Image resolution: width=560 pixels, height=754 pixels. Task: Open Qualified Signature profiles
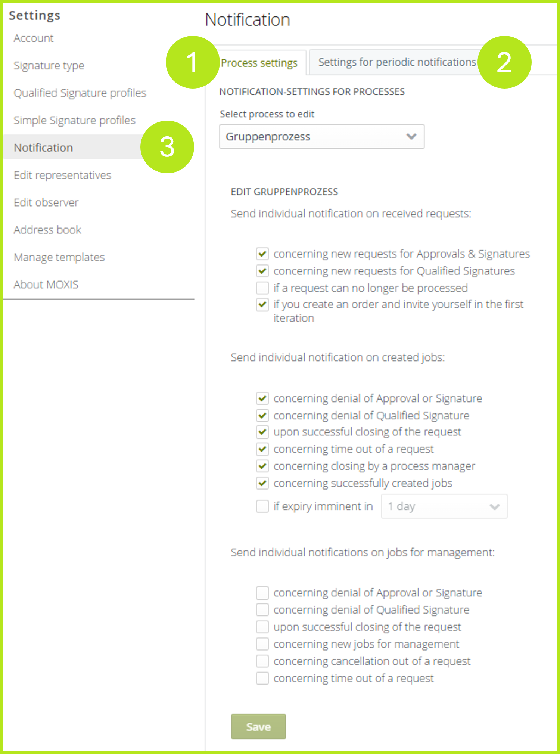[x=80, y=93]
